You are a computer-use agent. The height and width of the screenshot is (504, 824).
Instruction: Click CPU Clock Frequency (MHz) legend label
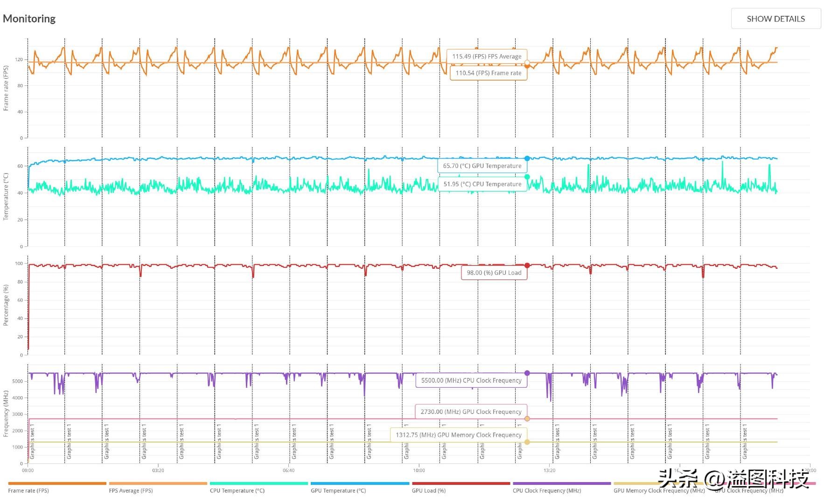coord(546,490)
